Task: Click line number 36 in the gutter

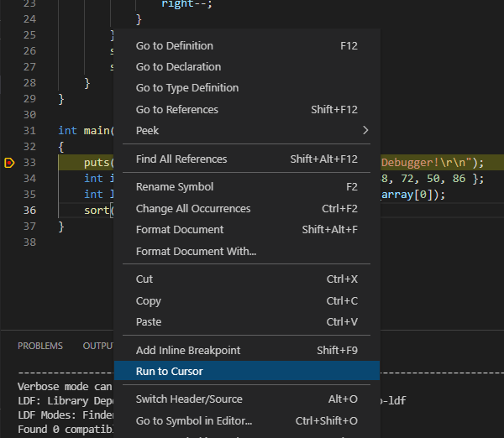Action: (29, 210)
